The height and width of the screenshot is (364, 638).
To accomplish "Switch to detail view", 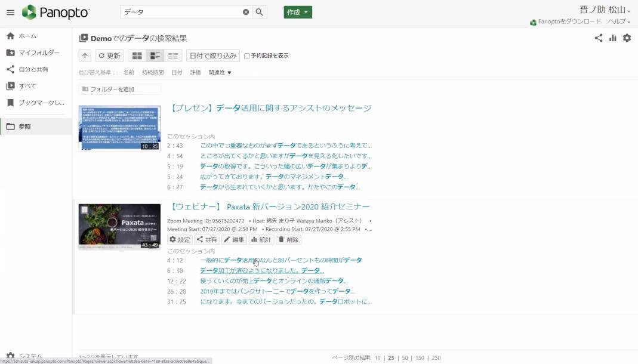I will 155,55.
